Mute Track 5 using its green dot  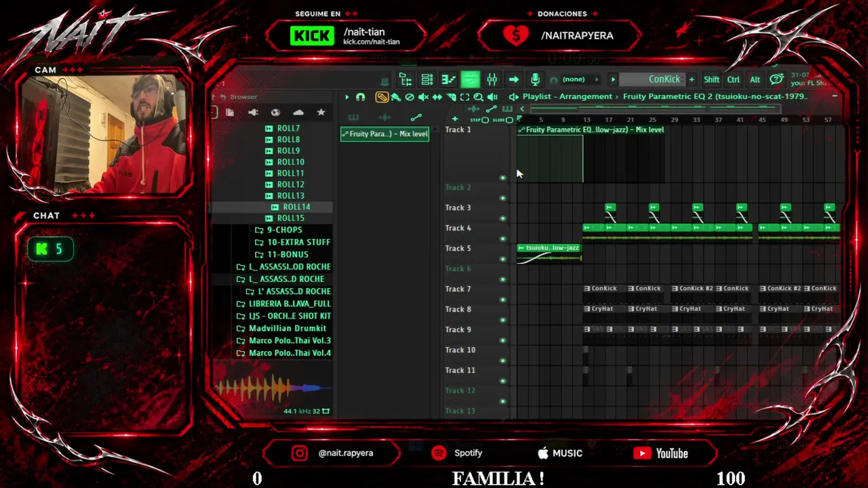502,259
